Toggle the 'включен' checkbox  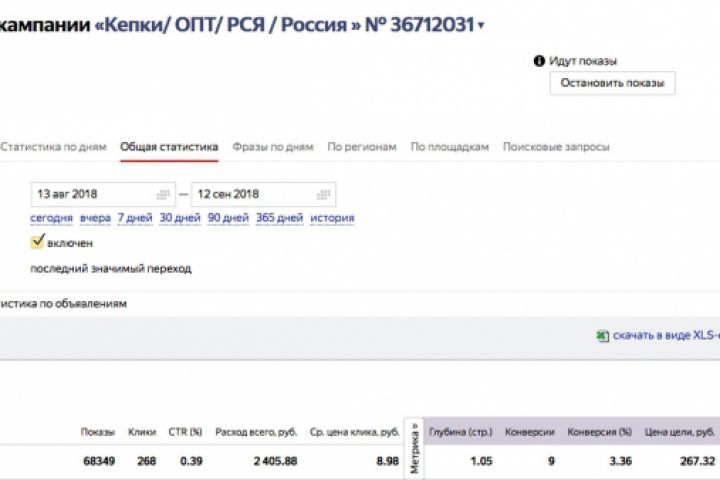38,242
